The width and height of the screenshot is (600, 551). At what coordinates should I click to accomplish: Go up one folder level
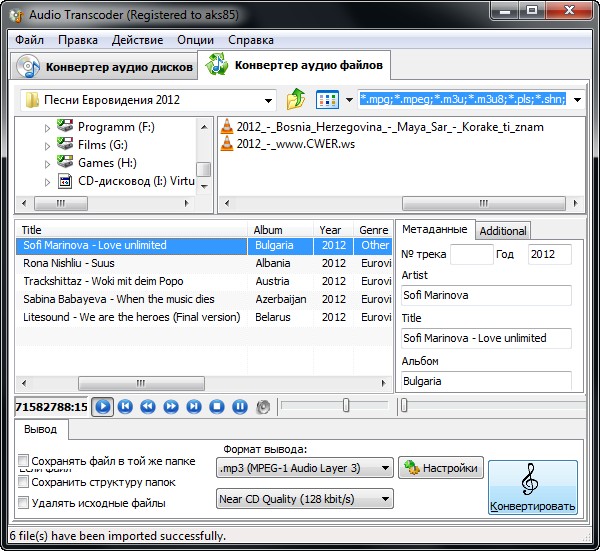(296, 100)
